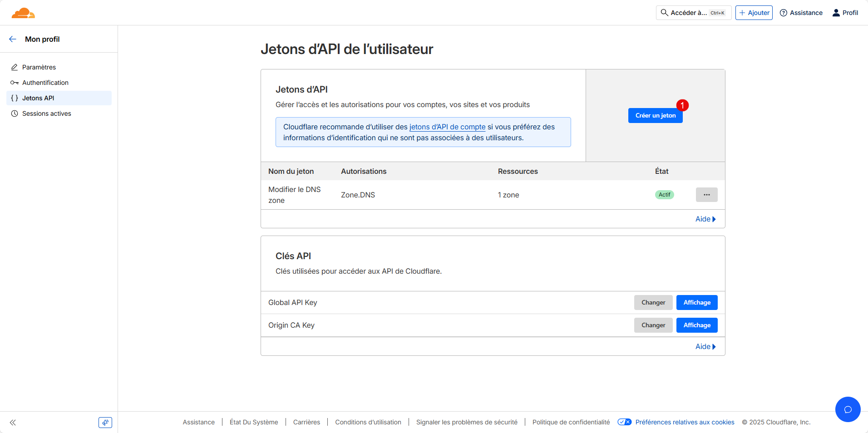This screenshot has height=433, width=868.
Task: Open Sessions actives in the sidebar
Action: tap(46, 113)
